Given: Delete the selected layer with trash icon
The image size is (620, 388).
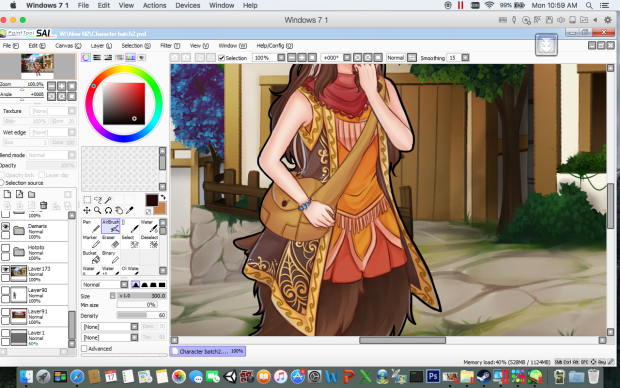Looking at the screenshot, I should pyautogui.click(x=43, y=205).
